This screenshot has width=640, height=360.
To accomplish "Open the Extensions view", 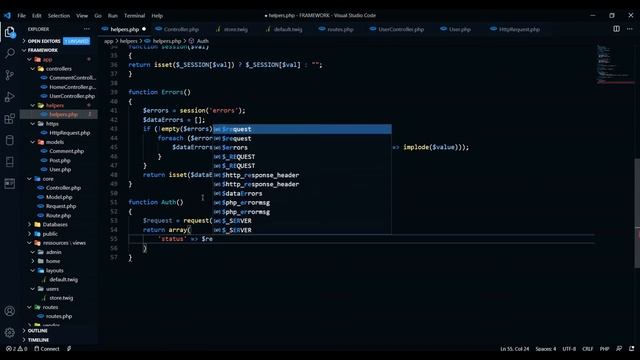I will (x=9, y=119).
